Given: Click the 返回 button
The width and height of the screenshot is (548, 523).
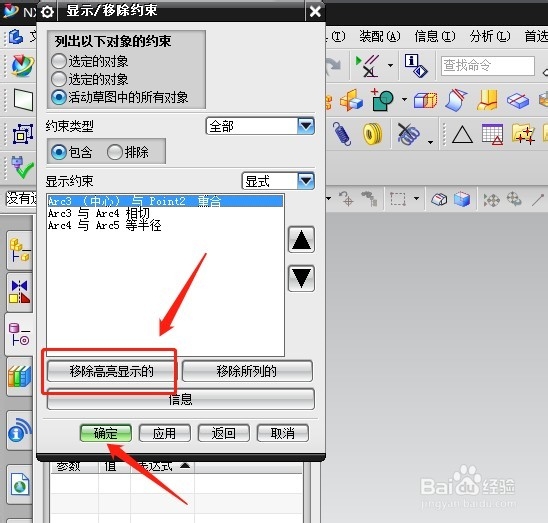Looking at the screenshot, I should pos(224,434).
